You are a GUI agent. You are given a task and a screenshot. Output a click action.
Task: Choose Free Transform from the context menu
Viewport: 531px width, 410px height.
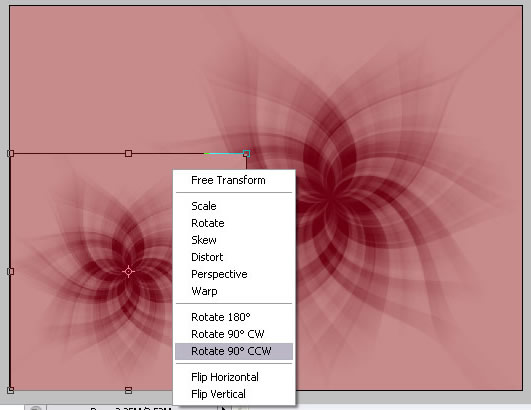tap(234, 180)
